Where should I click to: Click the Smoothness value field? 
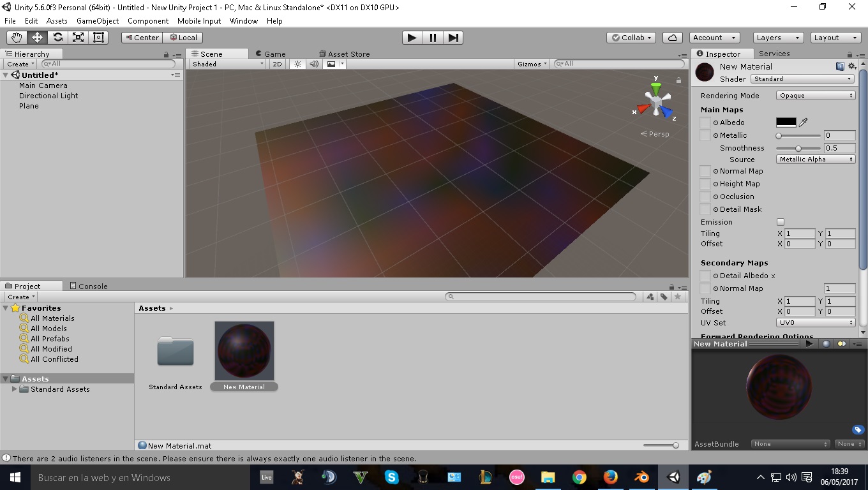[x=839, y=148]
